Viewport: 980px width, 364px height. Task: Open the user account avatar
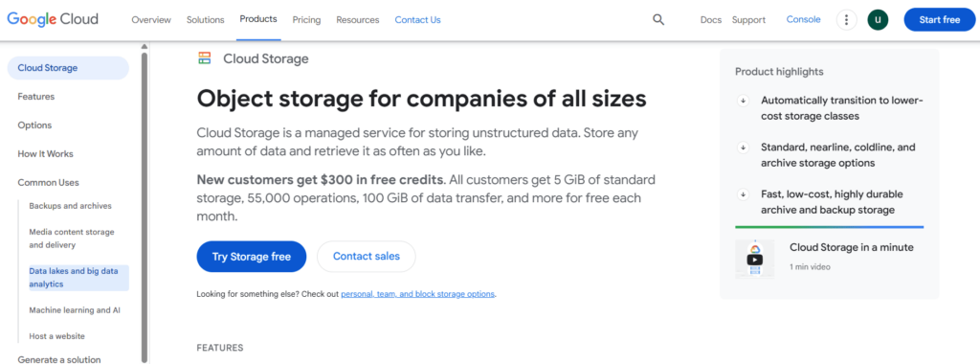click(x=878, y=19)
